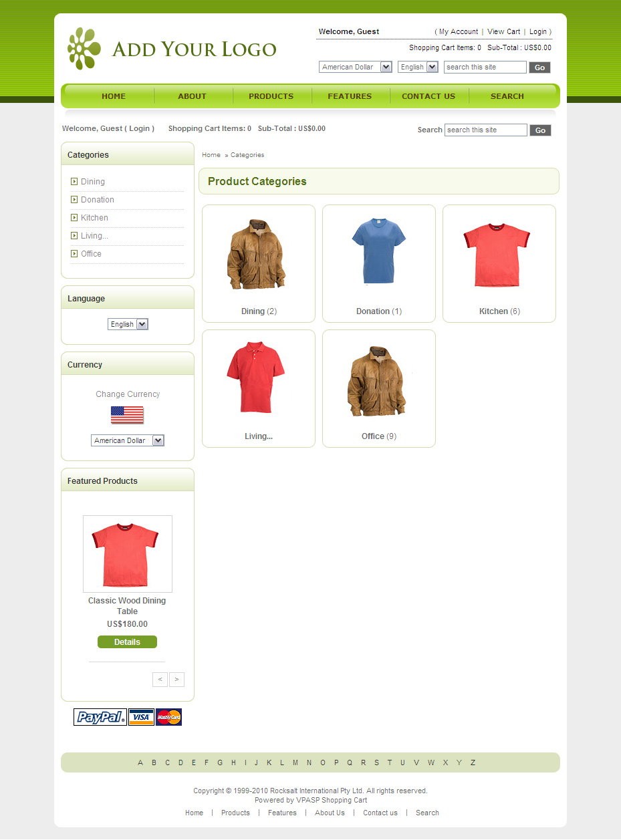Click the American flag currency icon
Image resolution: width=621 pixels, height=840 pixels.
pos(127,415)
